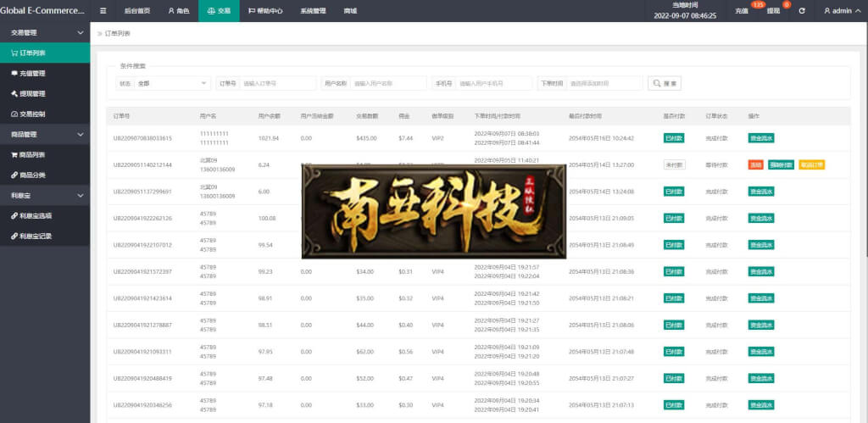The height and width of the screenshot is (423, 868).
Task: Click order number UB2209041922107012
Action: coord(142,245)
